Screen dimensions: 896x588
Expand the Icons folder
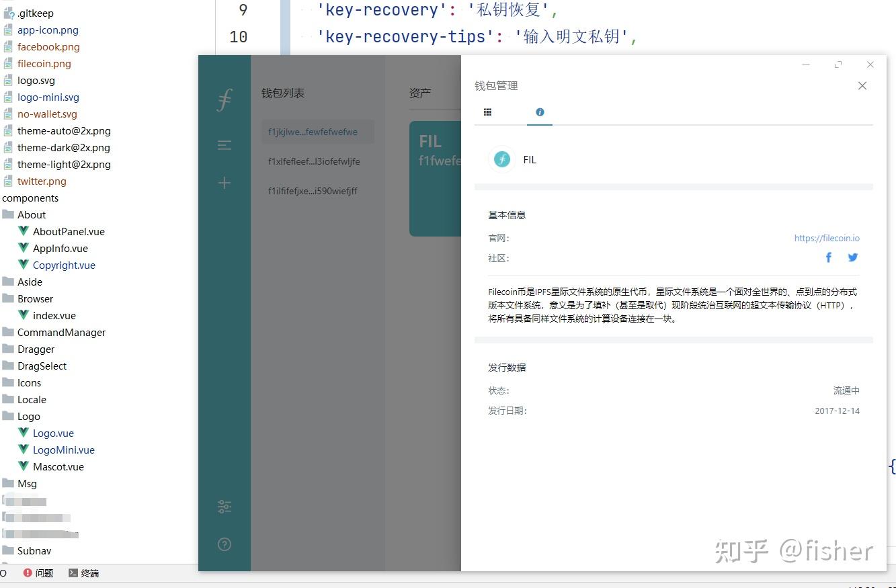[x=29, y=382]
